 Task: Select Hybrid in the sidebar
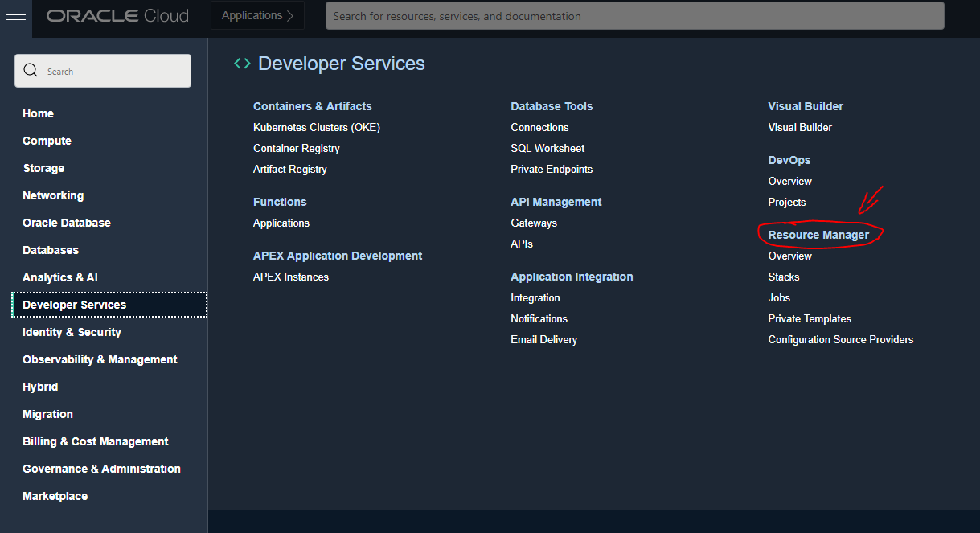click(x=40, y=387)
